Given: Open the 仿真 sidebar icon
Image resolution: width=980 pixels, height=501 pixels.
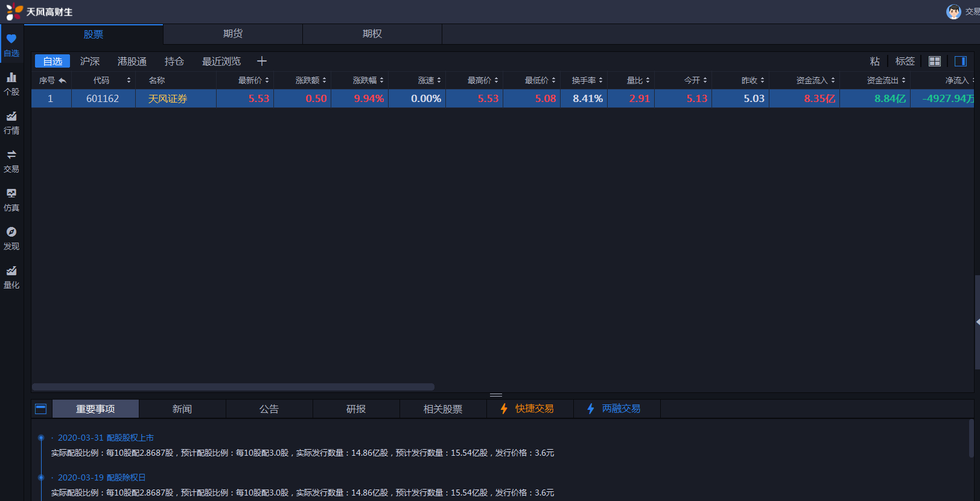Looking at the screenshot, I should tap(11, 193).
